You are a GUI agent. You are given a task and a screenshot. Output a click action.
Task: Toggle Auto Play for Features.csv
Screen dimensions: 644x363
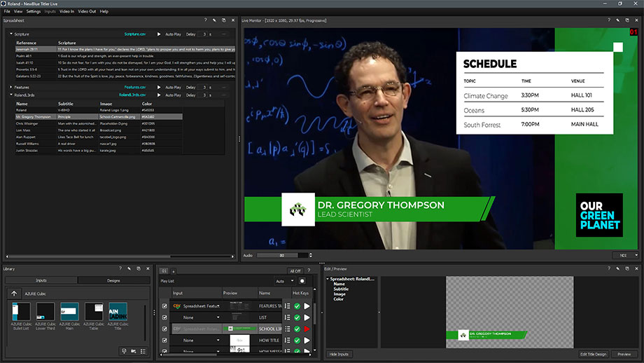[x=173, y=87]
